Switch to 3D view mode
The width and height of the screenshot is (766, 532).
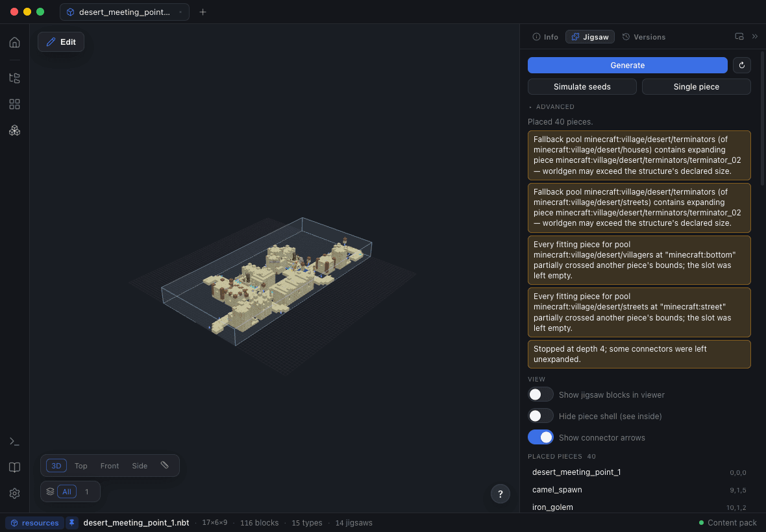coord(56,466)
